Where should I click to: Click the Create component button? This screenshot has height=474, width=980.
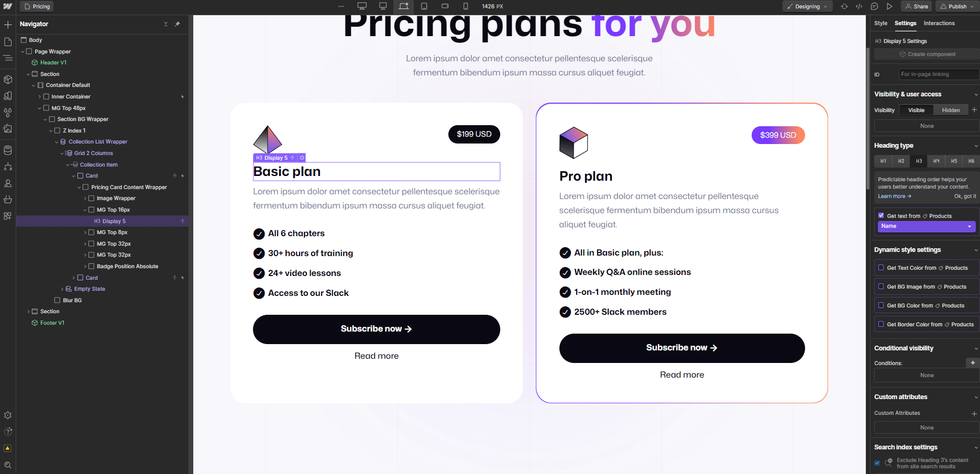[x=927, y=54]
